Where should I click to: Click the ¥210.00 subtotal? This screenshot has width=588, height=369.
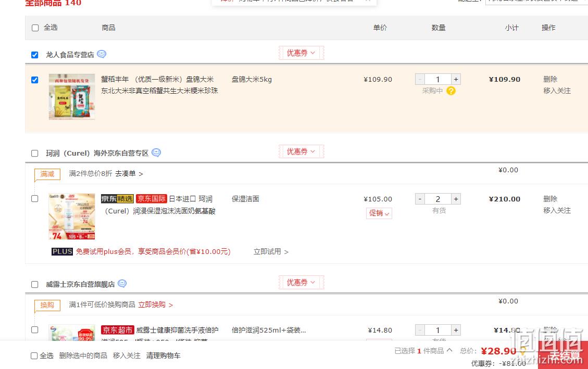tap(504, 199)
